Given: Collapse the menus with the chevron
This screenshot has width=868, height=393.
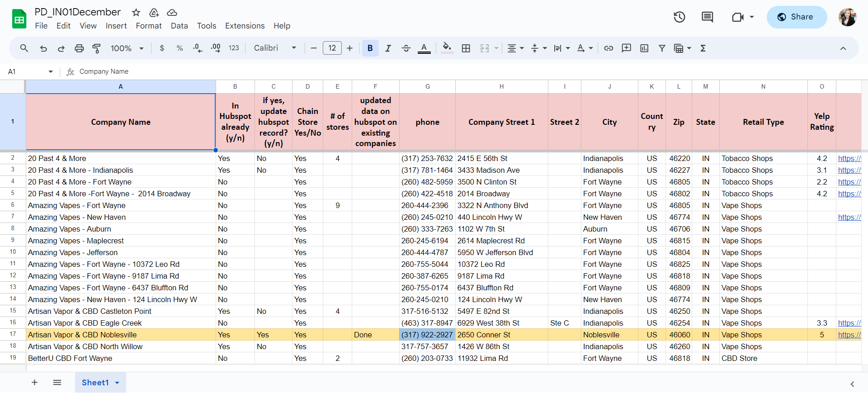Looking at the screenshot, I should click(x=843, y=48).
